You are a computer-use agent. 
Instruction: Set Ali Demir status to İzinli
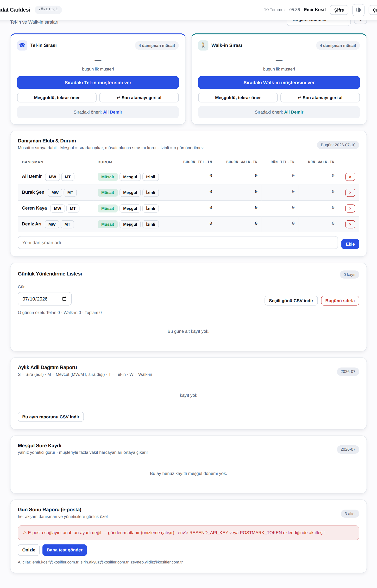point(150,177)
